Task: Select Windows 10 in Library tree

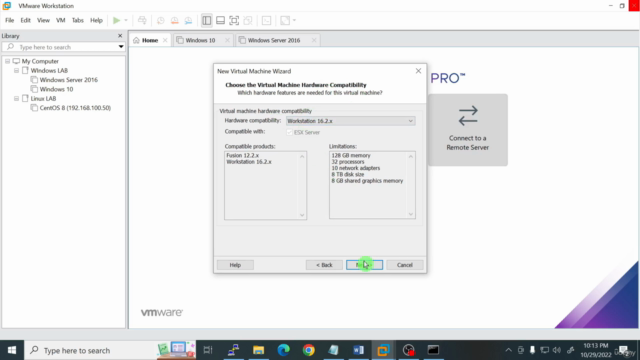Action: coord(56,89)
